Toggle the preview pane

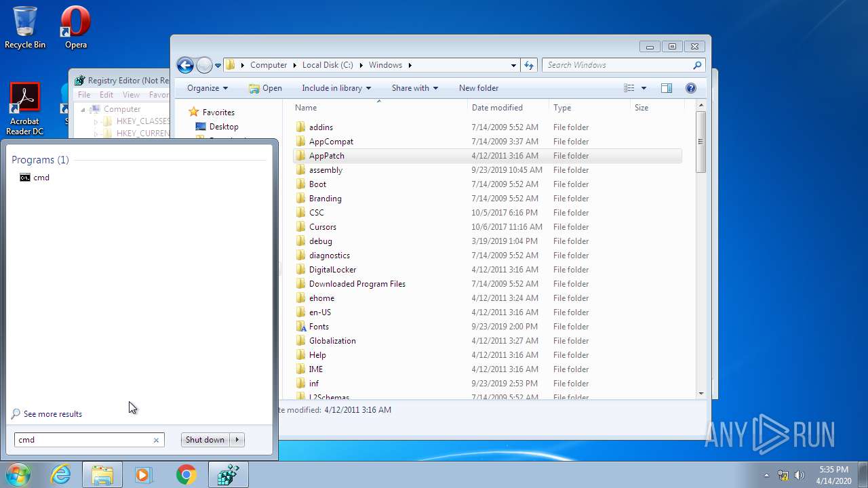(x=666, y=88)
